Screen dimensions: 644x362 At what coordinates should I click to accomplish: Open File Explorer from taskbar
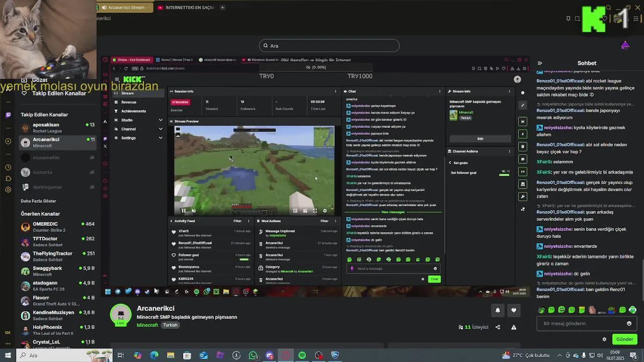pyautogui.click(x=171, y=355)
